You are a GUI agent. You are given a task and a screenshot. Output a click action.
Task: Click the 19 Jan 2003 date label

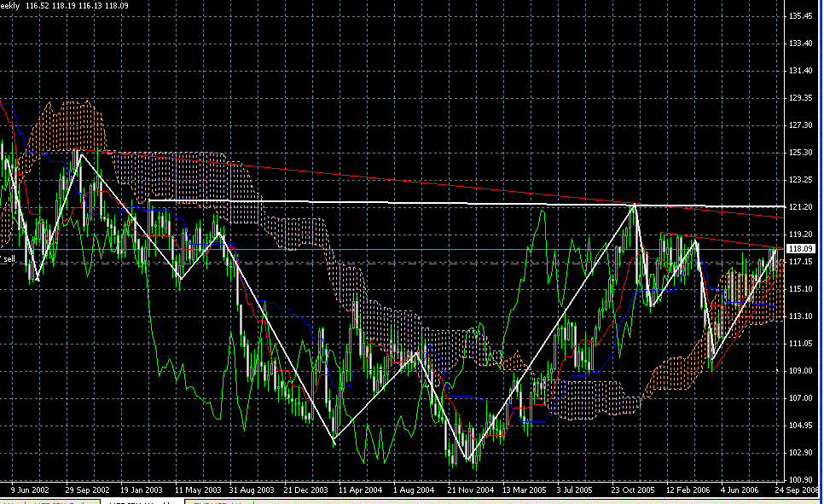142,490
